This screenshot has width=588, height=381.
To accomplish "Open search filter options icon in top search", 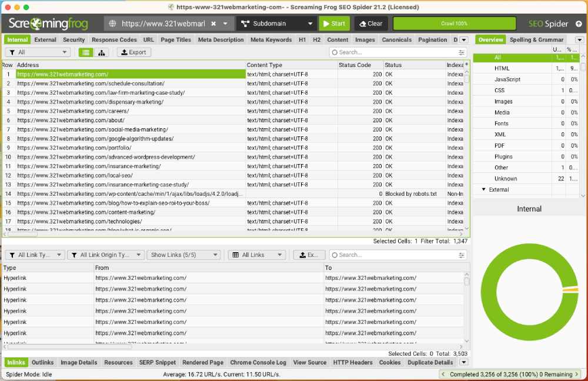I will [x=461, y=52].
